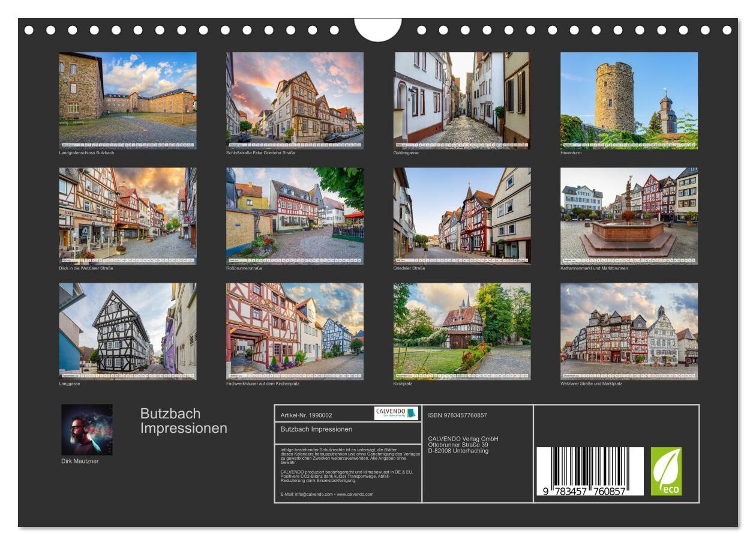This screenshot has width=756, height=545.
Task: Select the Kirchplatz garden thumbnail
Action: (x=462, y=331)
